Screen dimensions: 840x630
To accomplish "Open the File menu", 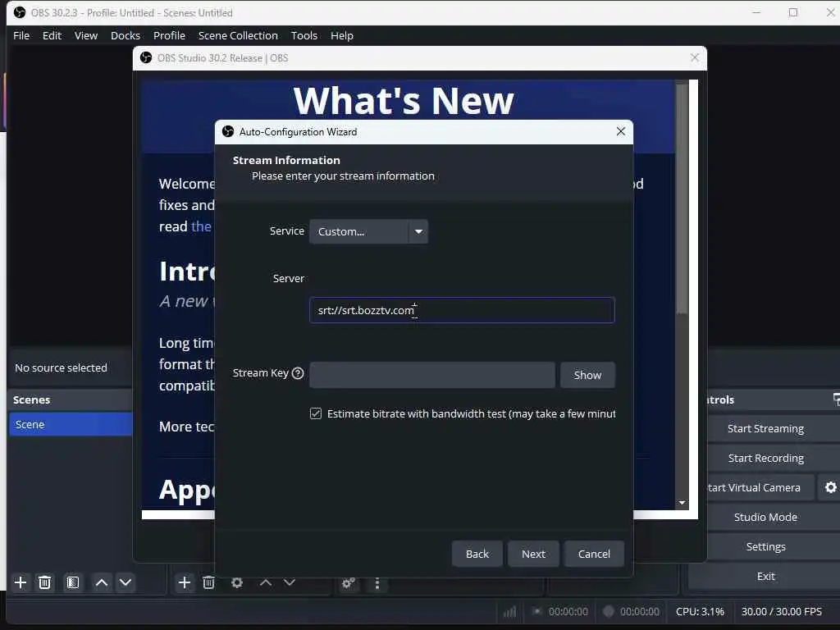I will (x=21, y=35).
